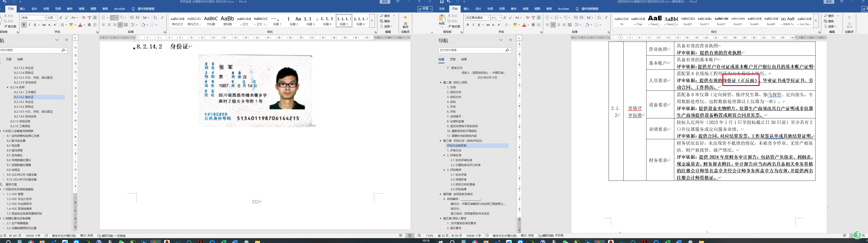Image resolution: width=868 pixels, height=243 pixels.
Task: Center text in 招标文件.doc window
Action: (x=553, y=25)
